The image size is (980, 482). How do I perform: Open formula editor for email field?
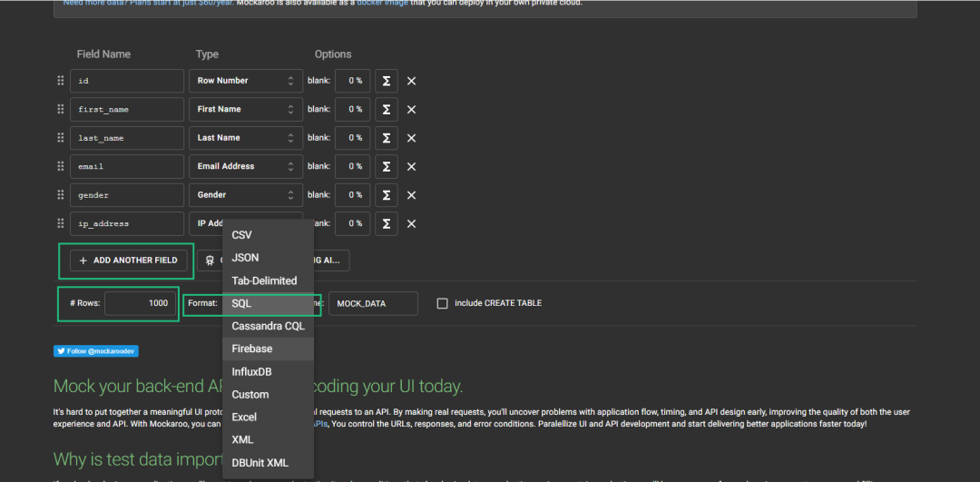tap(387, 166)
